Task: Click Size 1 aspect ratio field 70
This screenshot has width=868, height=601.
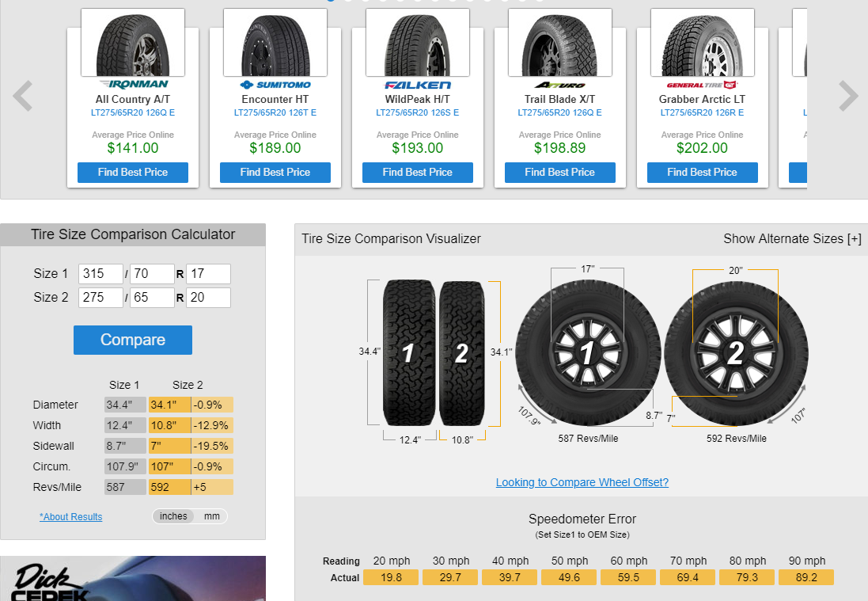Action: 152,274
